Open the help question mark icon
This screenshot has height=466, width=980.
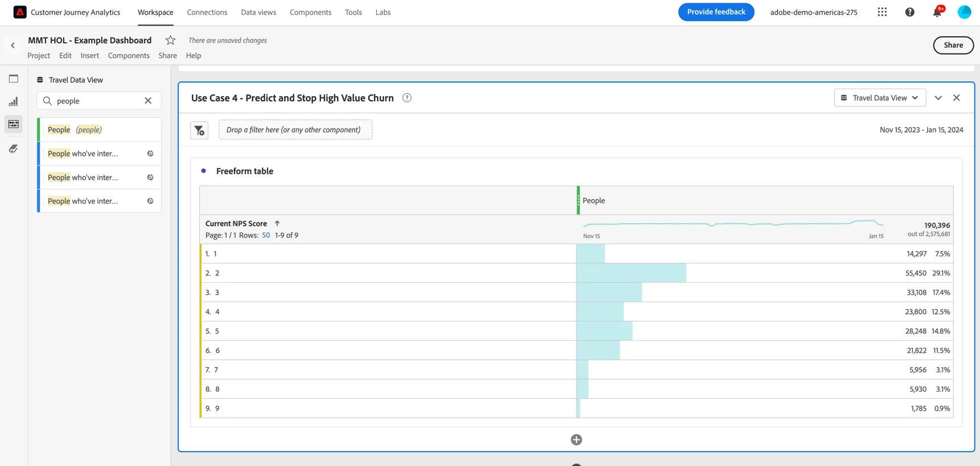coord(910,12)
